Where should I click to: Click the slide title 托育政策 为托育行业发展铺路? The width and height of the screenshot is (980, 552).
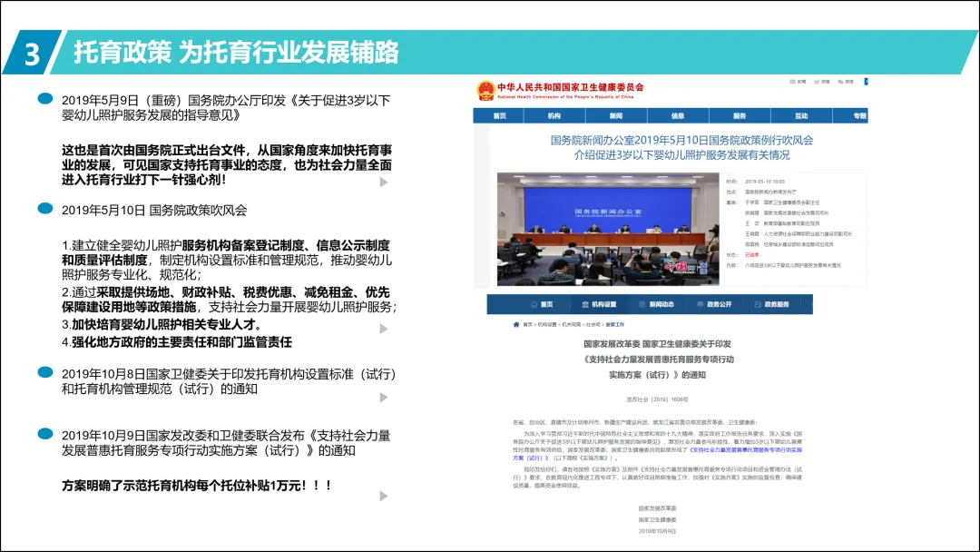pos(236,53)
